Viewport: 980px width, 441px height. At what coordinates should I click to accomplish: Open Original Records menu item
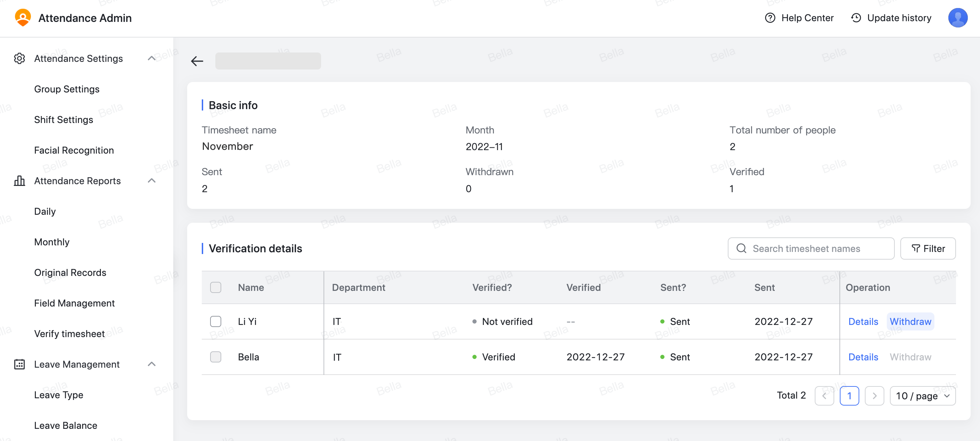[70, 272]
